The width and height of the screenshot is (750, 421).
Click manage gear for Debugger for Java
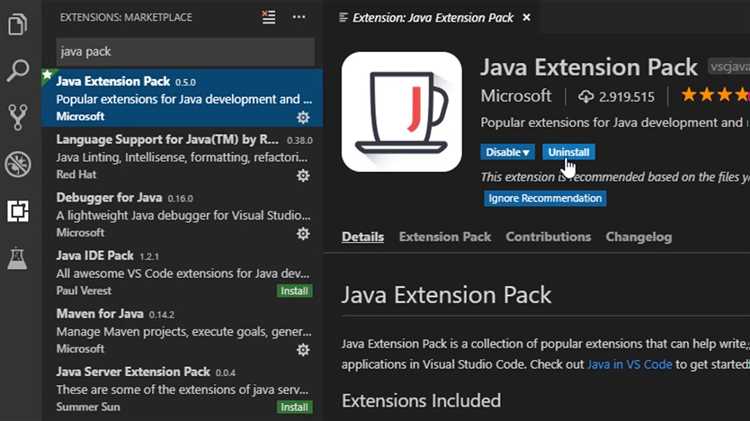[303, 233]
